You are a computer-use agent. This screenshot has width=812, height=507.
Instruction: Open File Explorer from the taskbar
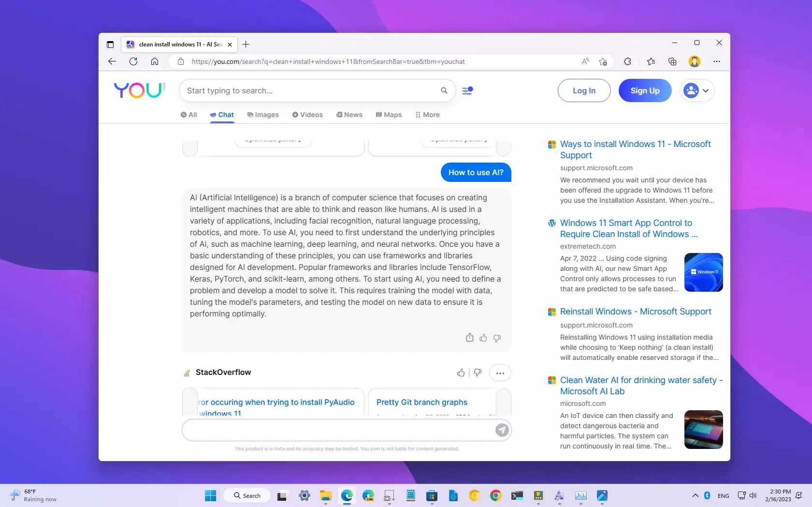coord(325,495)
